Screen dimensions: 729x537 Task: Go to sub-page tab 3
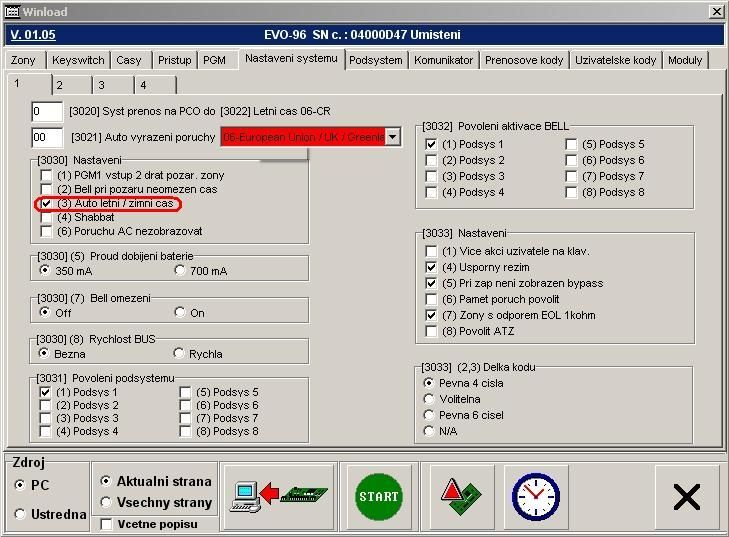click(x=100, y=85)
